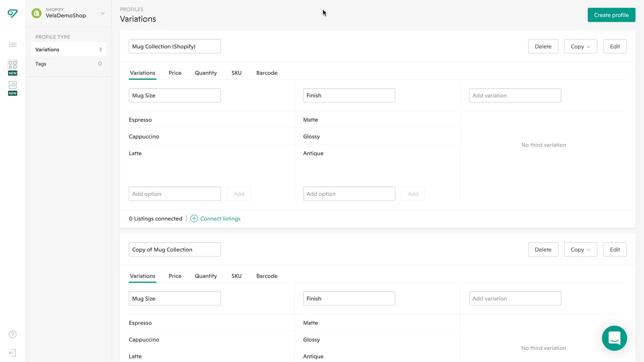Click the Vela logo icon
The width and height of the screenshot is (644, 362).
point(12,14)
